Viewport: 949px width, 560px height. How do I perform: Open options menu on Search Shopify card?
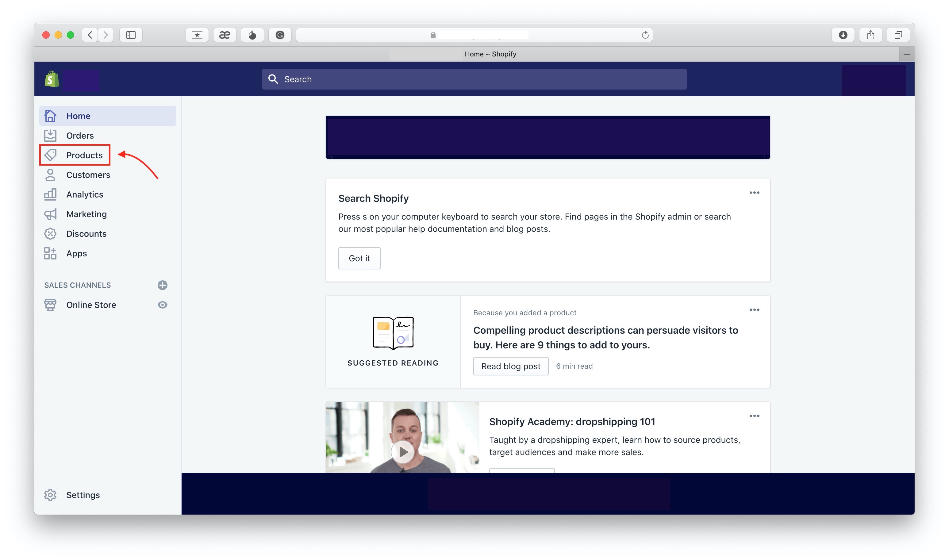754,193
